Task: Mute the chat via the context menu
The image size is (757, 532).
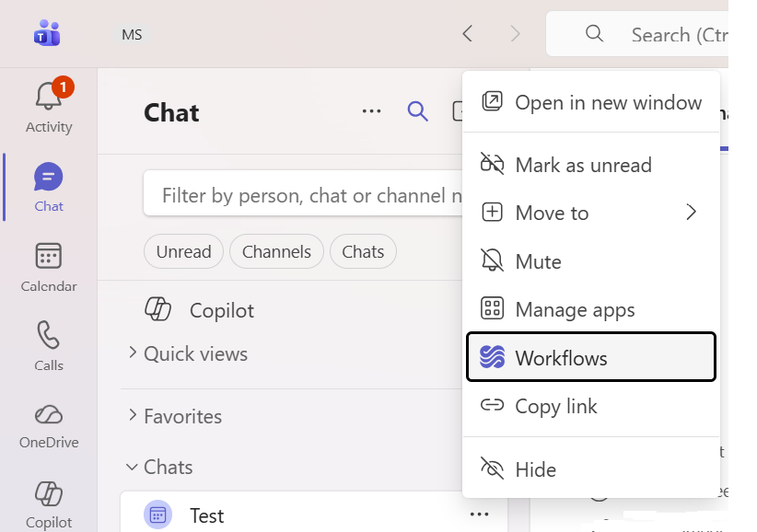Action: (x=590, y=260)
